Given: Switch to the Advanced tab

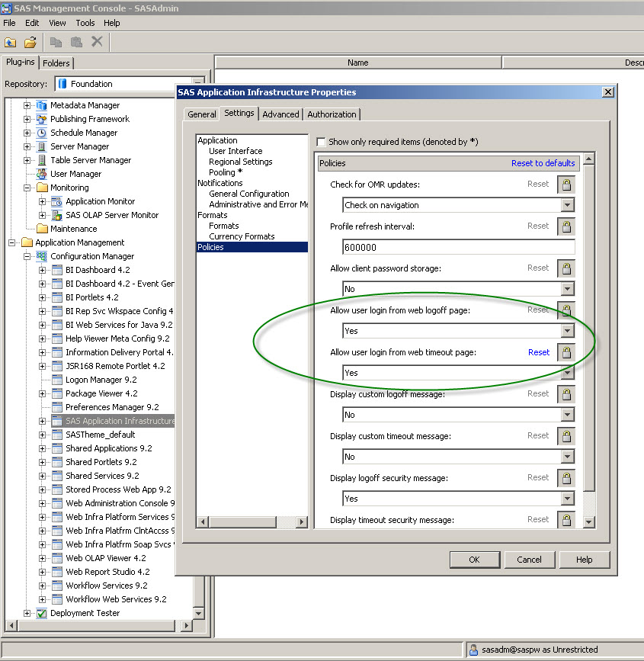Looking at the screenshot, I should pyautogui.click(x=280, y=114).
